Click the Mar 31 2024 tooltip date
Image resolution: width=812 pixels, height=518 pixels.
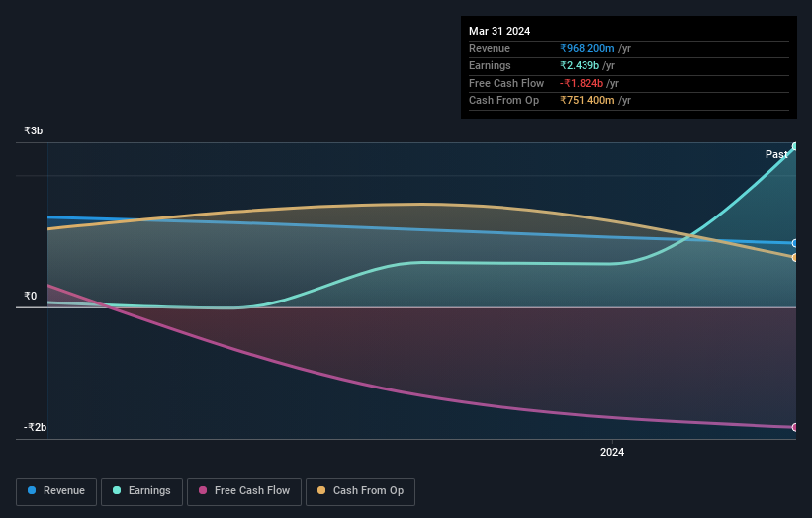click(499, 31)
